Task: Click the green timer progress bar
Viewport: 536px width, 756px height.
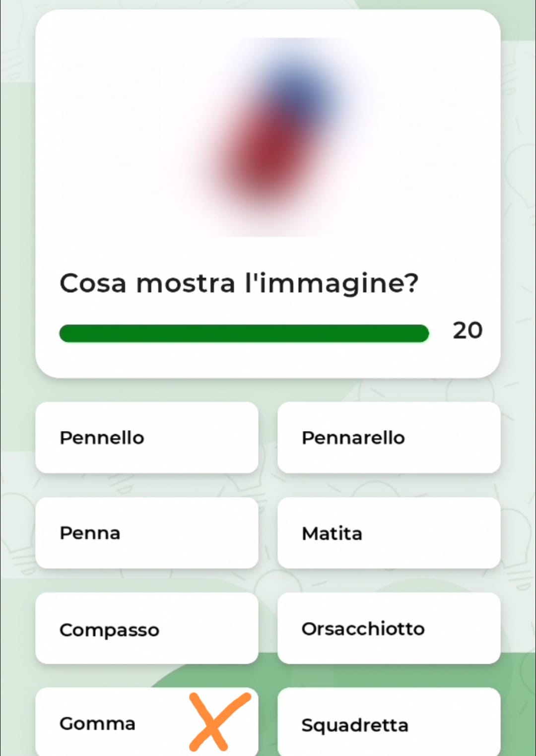Action: coord(244,333)
